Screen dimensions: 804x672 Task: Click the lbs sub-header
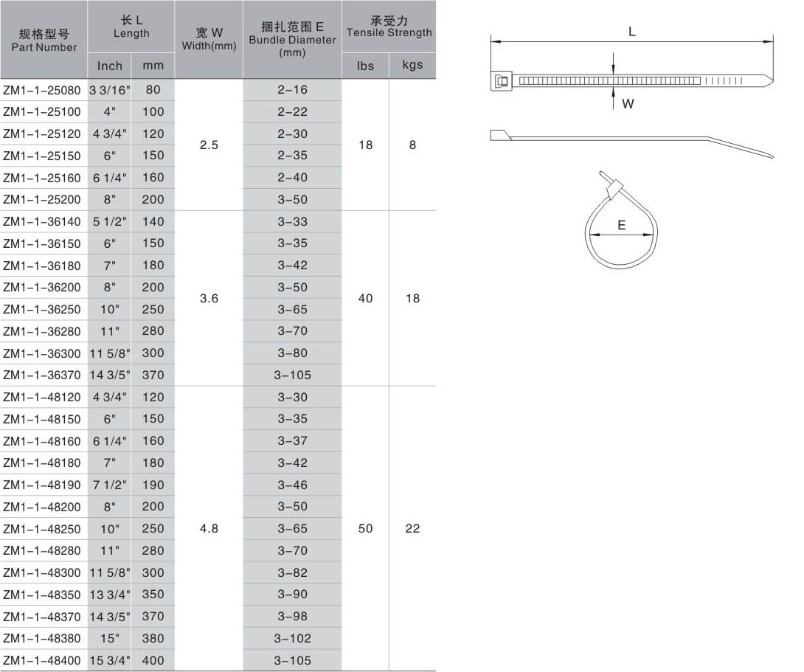[365, 66]
